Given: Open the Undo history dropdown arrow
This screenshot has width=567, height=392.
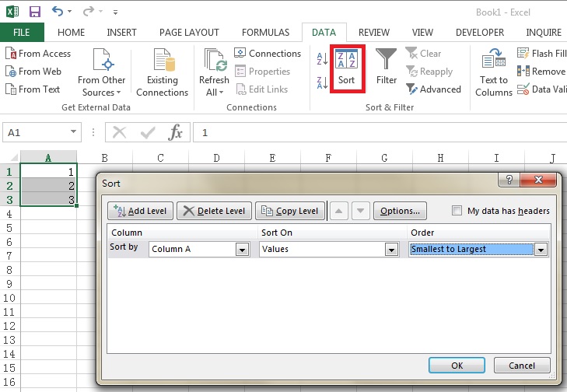Looking at the screenshot, I should (x=69, y=12).
